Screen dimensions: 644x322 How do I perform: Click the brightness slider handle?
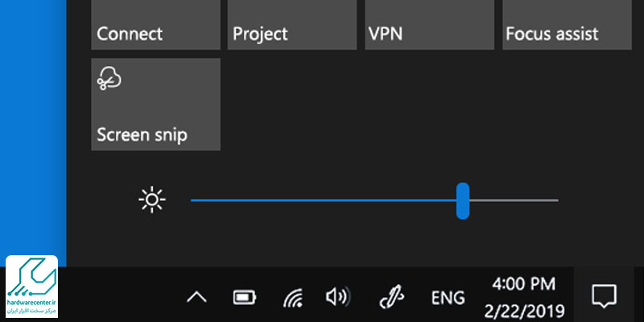(463, 200)
